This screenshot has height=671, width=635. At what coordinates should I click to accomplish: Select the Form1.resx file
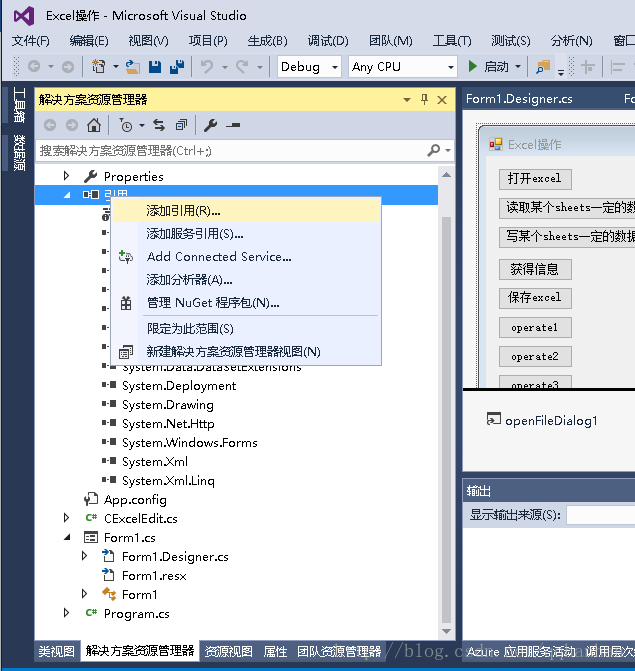click(154, 576)
